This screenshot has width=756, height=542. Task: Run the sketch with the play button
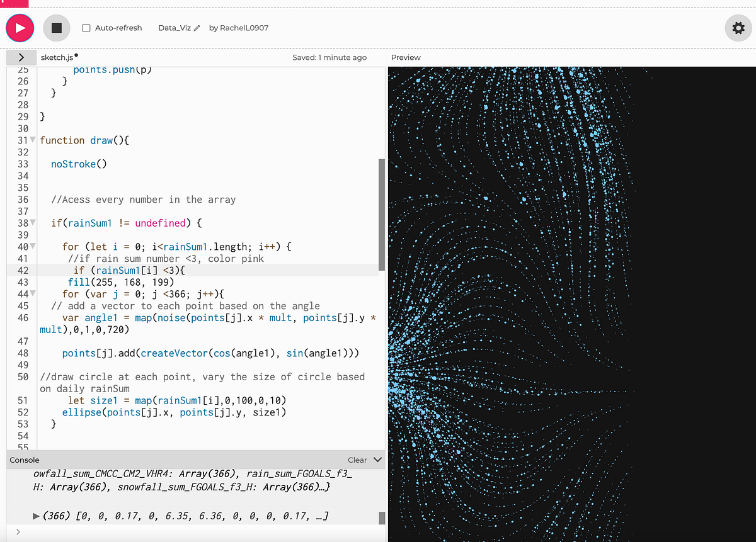point(19,28)
